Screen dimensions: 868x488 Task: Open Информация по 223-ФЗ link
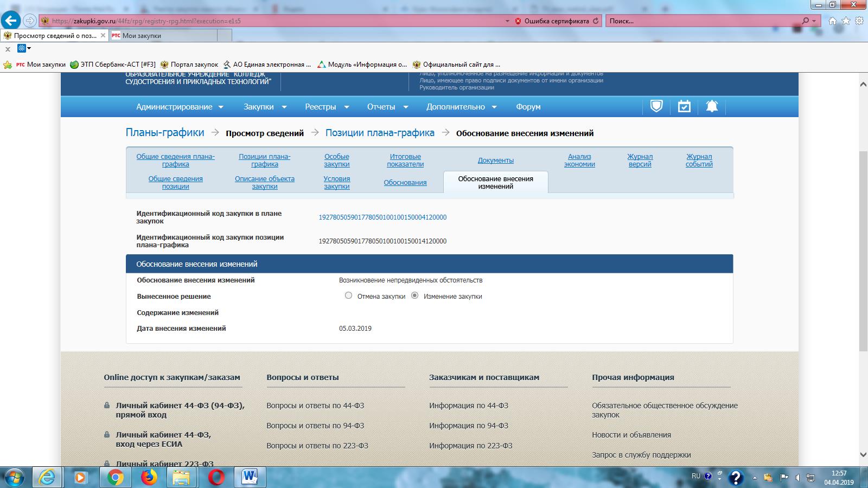coord(471,446)
